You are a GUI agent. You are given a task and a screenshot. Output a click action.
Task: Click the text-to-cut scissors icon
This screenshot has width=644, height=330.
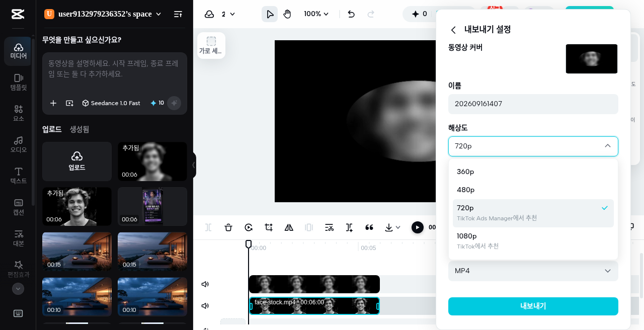pyautogui.click(x=329, y=227)
